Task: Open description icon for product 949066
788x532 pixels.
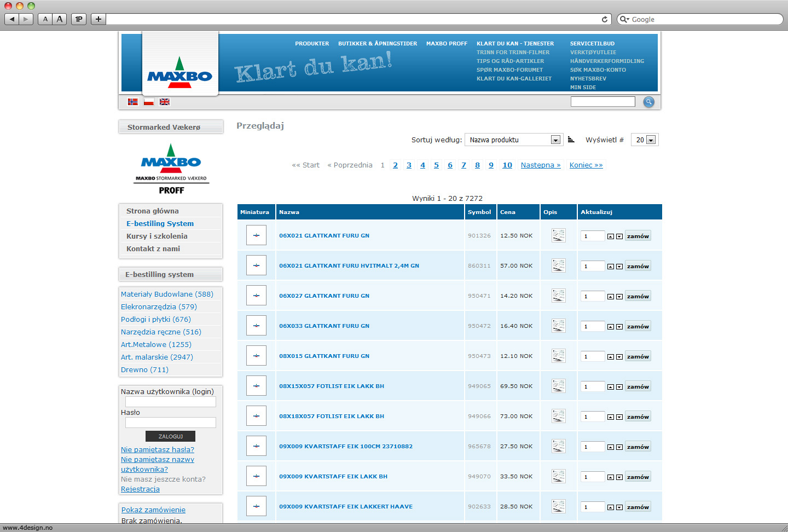Action: pyautogui.click(x=558, y=416)
